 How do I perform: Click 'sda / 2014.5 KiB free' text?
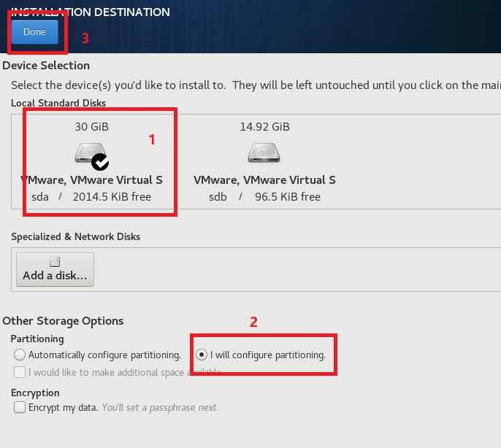[91, 197]
